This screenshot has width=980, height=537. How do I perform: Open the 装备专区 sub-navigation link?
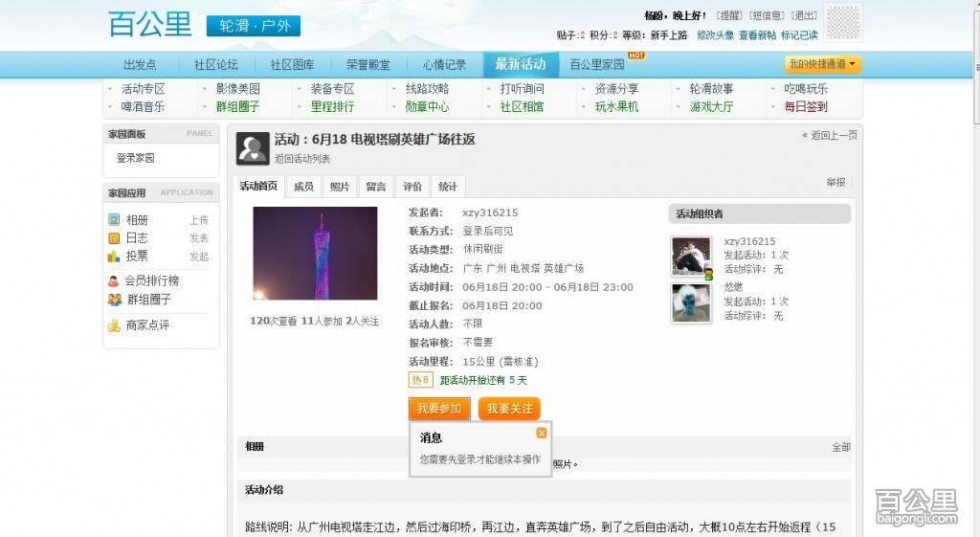(332, 89)
